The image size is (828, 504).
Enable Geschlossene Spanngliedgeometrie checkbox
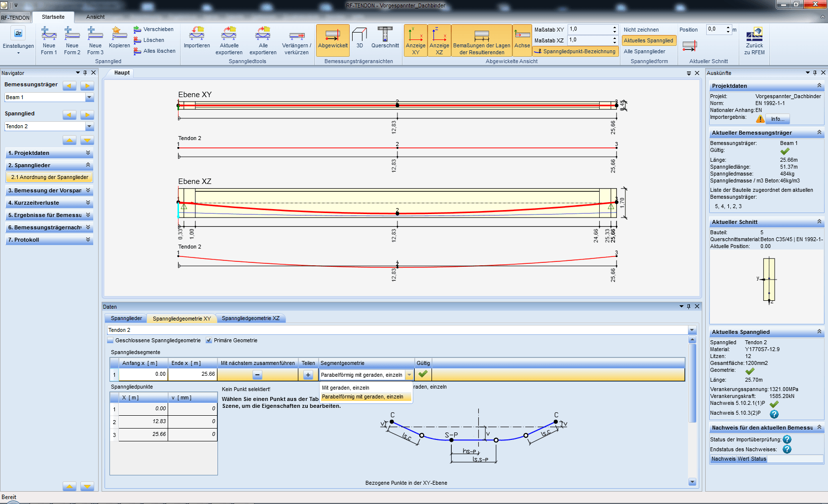[110, 340]
